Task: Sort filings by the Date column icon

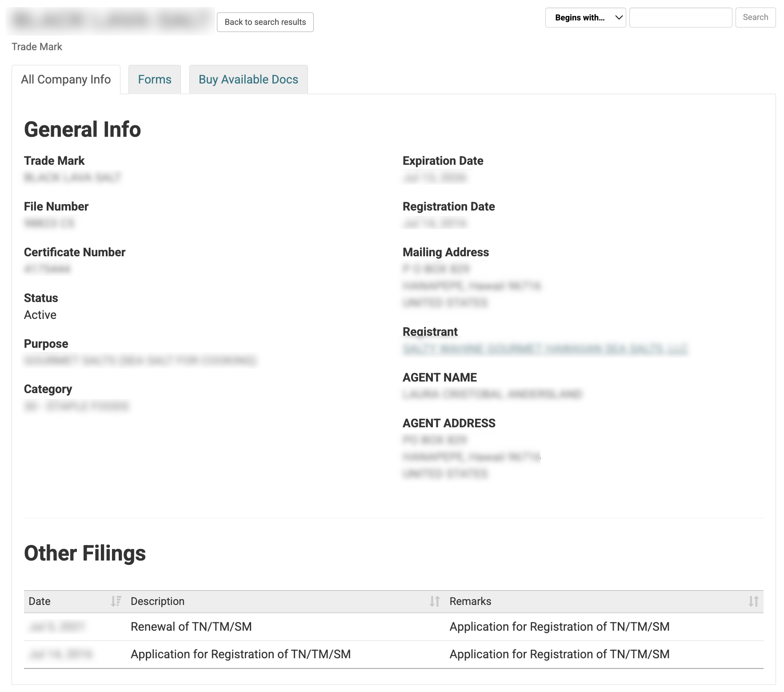Action: click(x=116, y=601)
